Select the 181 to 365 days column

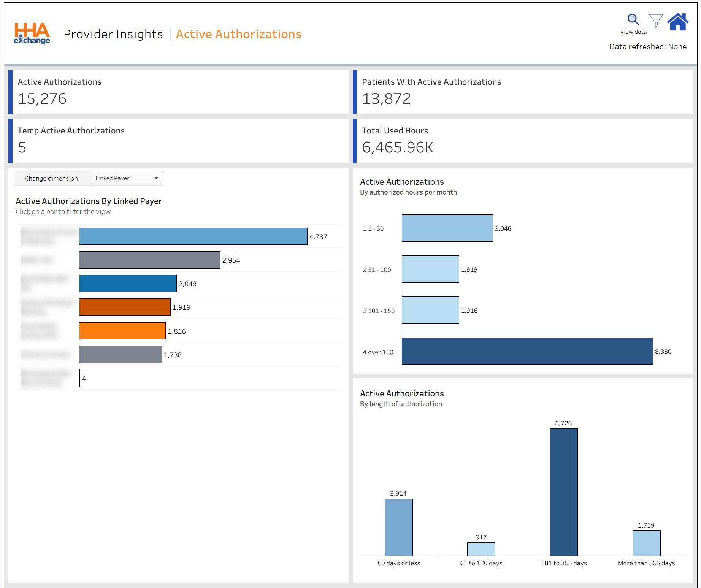[x=564, y=492]
